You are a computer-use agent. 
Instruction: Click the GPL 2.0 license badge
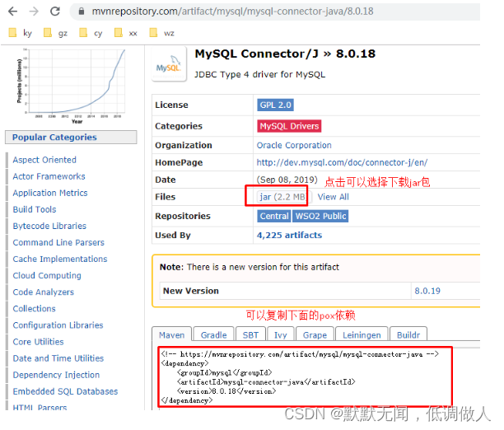click(x=275, y=105)
